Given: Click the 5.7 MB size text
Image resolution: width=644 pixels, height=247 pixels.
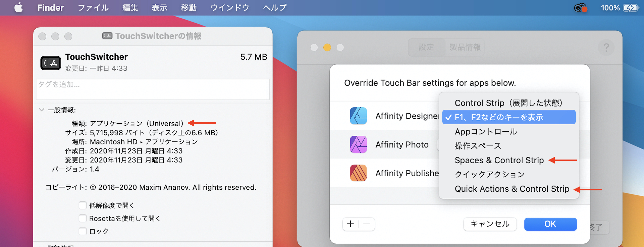Looking at the screenshot, I should (254, 57).
